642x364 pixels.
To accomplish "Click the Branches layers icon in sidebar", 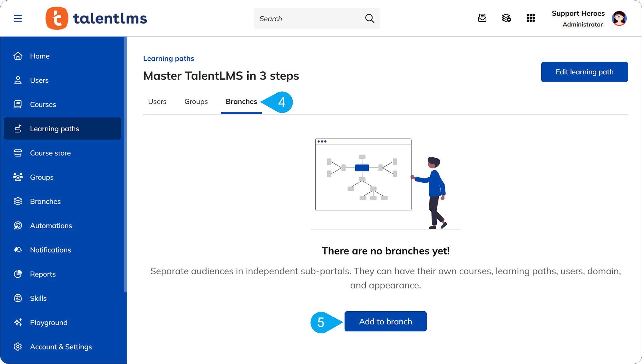I will 18,201.
